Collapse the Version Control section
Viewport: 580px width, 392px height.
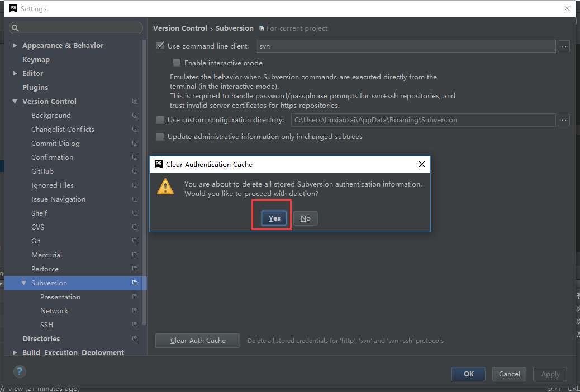coord(15,101)
